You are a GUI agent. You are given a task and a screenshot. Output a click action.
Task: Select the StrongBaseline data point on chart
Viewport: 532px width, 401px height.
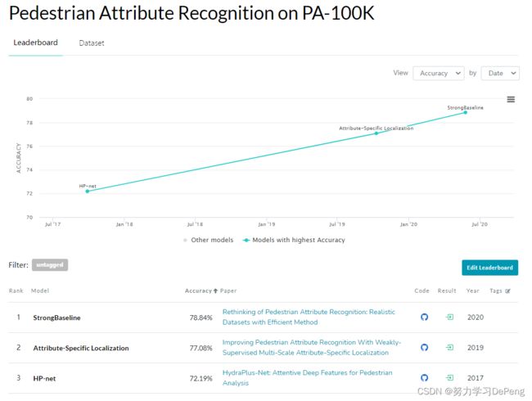coord(465,112)
